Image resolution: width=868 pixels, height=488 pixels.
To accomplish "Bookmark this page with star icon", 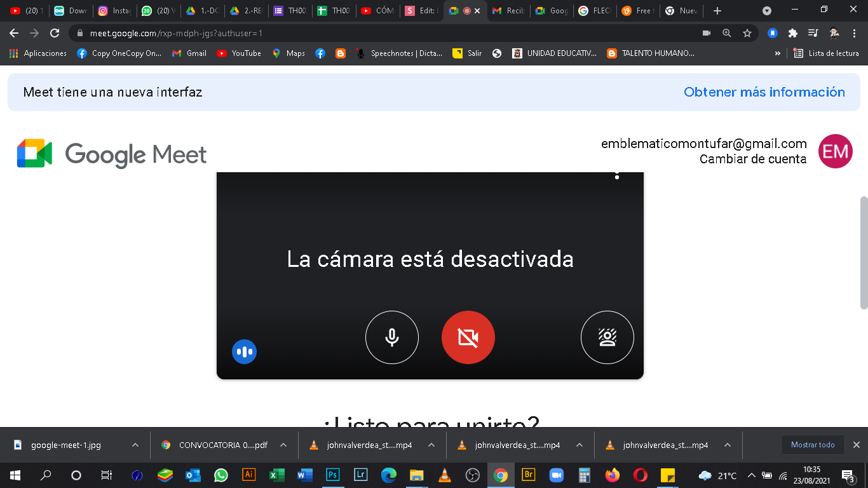I will click(x=747, y=33).
